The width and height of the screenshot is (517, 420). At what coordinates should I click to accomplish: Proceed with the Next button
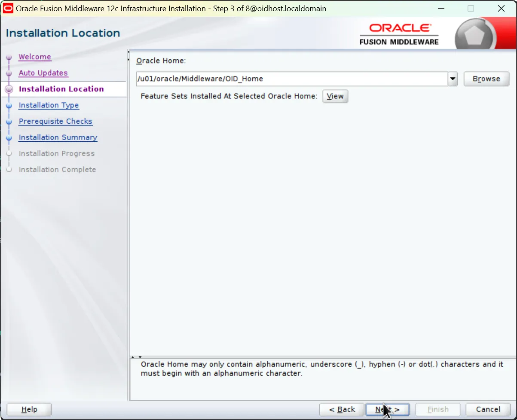tap(387, 410)
